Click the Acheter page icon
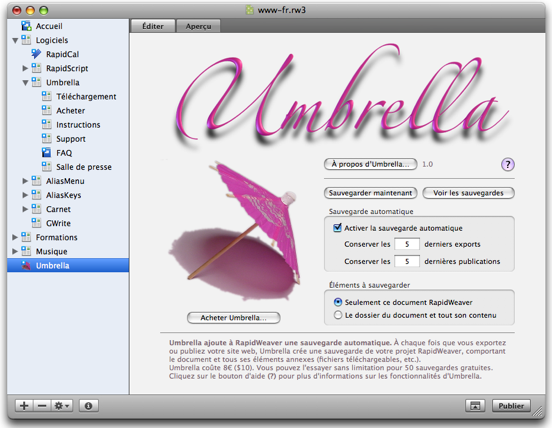 [x=47, y=110]
